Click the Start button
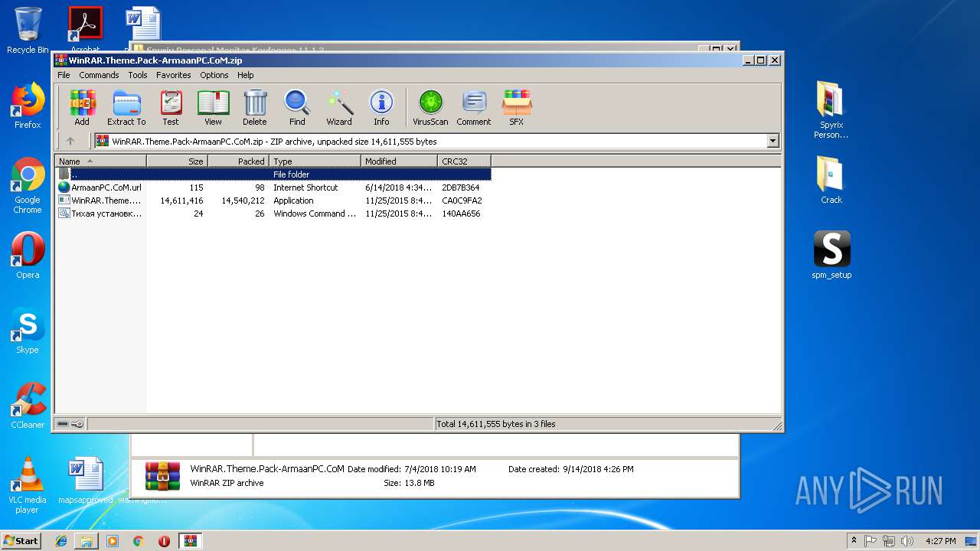 click(21, 540)
